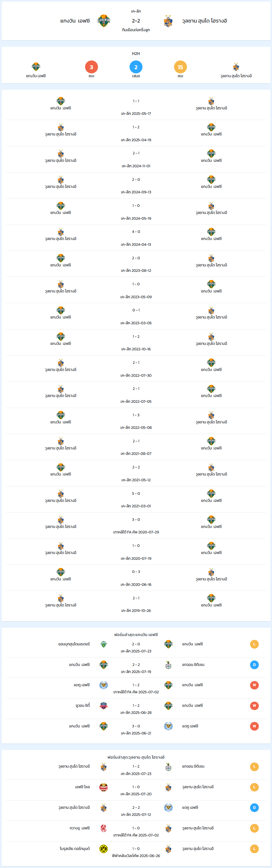The image size is (272, 868).
Task: Click the Suwon City crest in Gangwon form
Action: click(x=103, y=706)
